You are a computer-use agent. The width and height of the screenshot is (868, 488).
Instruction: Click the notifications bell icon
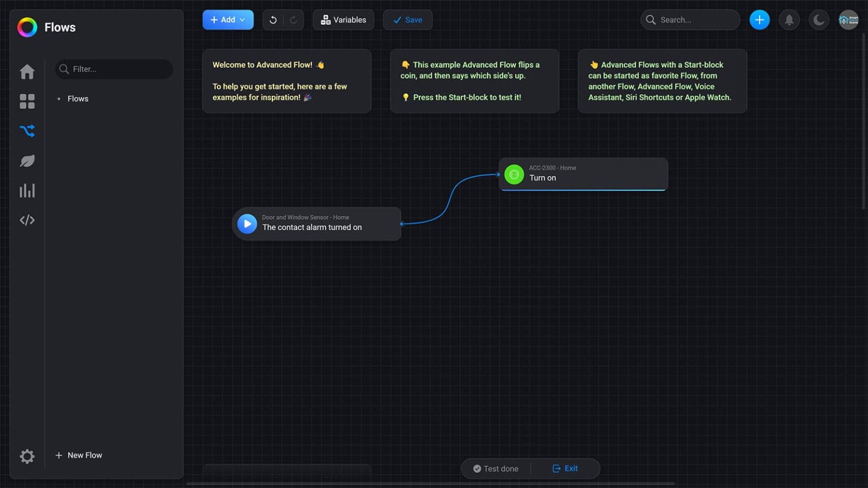click(789, 20)
